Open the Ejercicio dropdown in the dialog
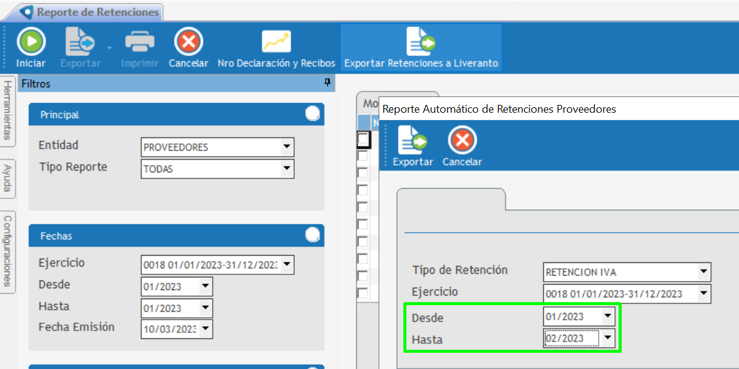The height and width of the screenshot is (369, 739). pos(703,294)
